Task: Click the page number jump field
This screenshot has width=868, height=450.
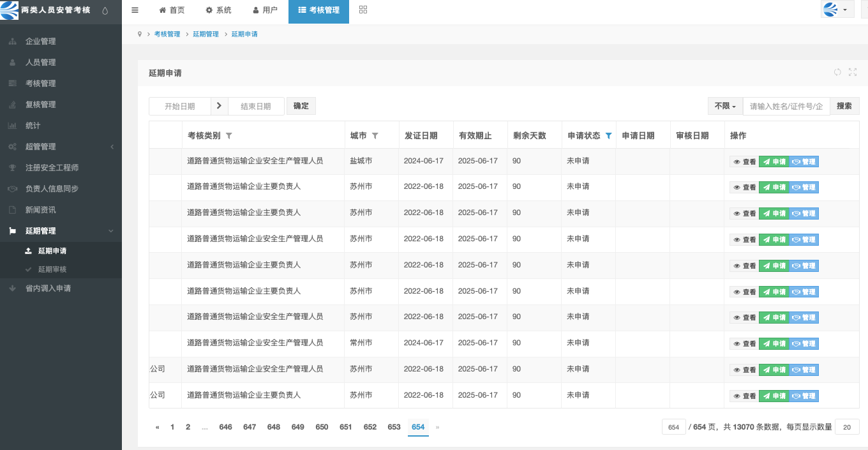Action: pyautogui.click(x=673, y=427)
